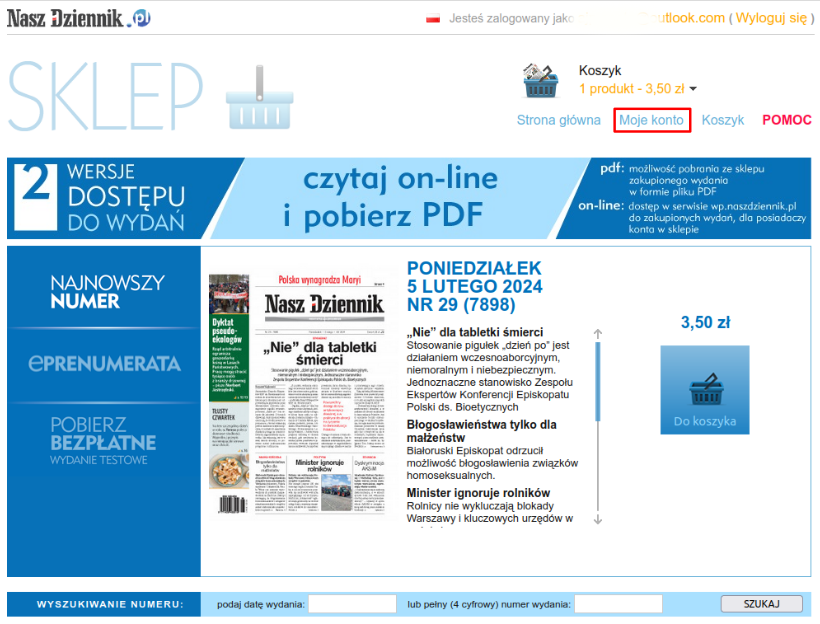The width and height of the screenshot is (820, 624).
Task: Focus the 'podaj datę wydania' input field
Action: [352, 604]
